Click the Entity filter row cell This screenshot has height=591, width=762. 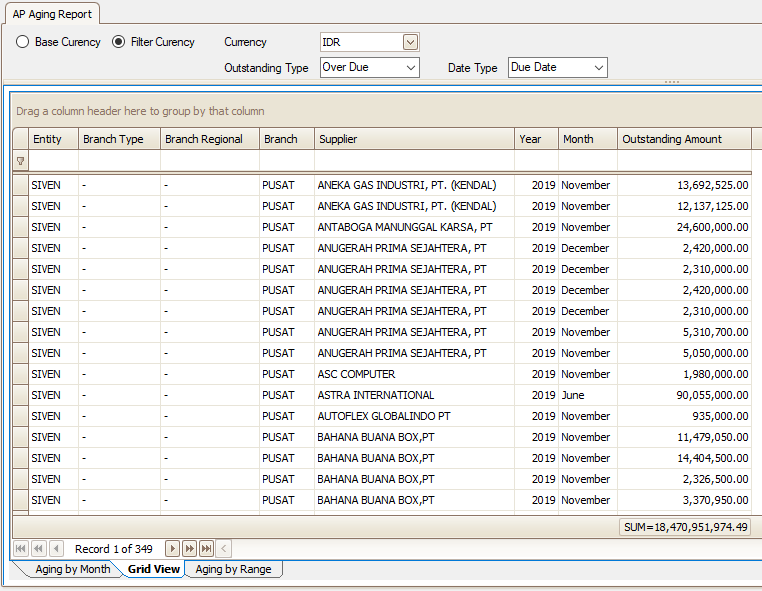pos(53,161)
